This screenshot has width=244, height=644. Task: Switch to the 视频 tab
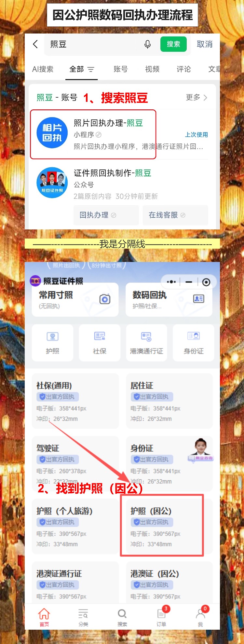152,69
